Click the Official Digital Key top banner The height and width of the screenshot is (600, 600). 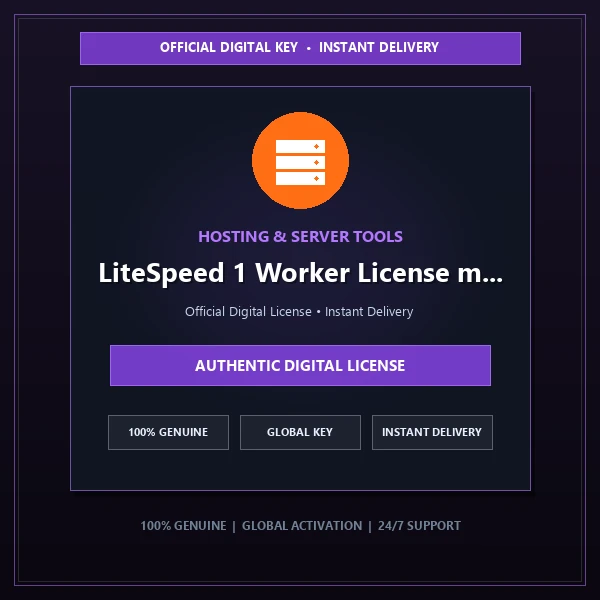pyautogui.click(x=300, y=48)
